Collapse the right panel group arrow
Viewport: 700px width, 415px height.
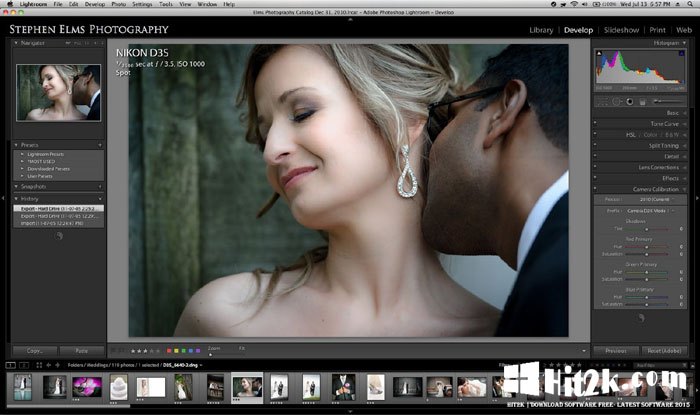(x=697, y=198)
